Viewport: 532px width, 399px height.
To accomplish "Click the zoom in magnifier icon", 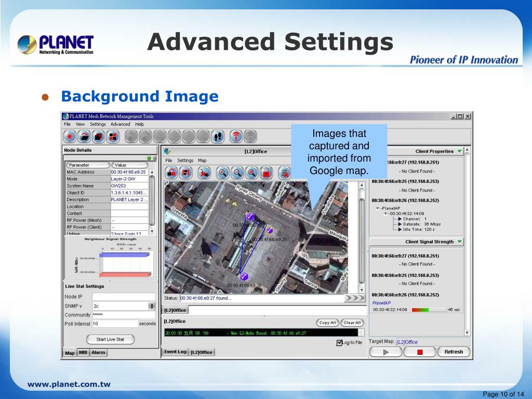I will pyautogui.click(x=222, y=173).
